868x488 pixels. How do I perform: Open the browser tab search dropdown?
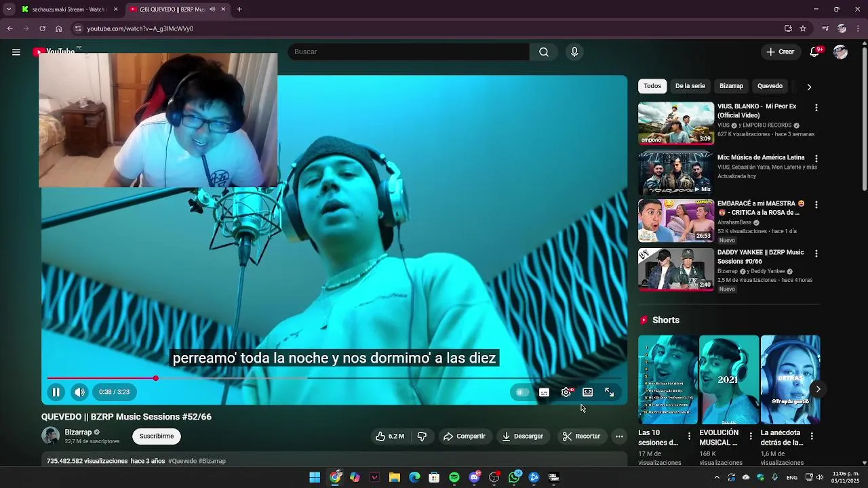[x=9, y=9]
